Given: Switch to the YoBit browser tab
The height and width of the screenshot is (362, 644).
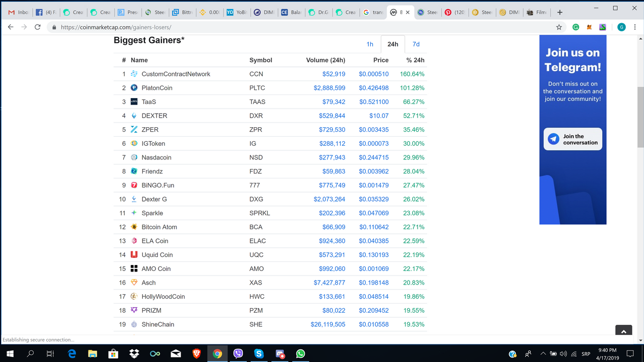Looking at the screenshot, I should coord(235,12).
